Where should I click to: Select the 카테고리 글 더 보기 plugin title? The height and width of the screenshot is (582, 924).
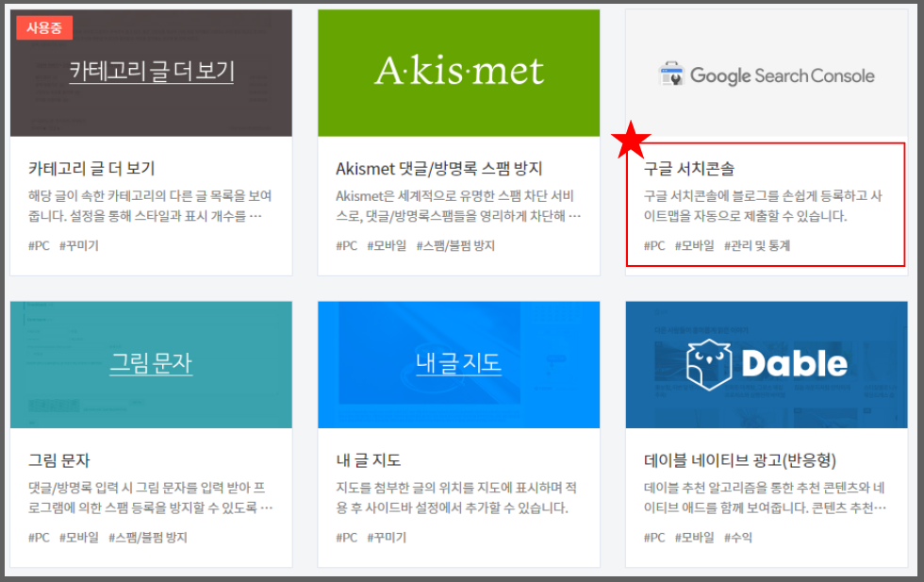click(x=91, y=169)
